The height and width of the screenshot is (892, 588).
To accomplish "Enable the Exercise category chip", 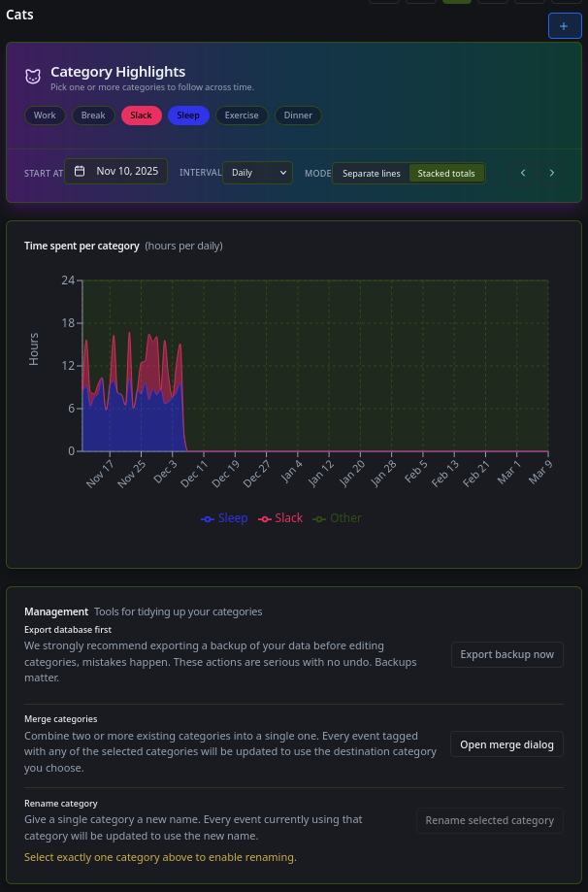I will pyautogui.click(x=242, y=116).
